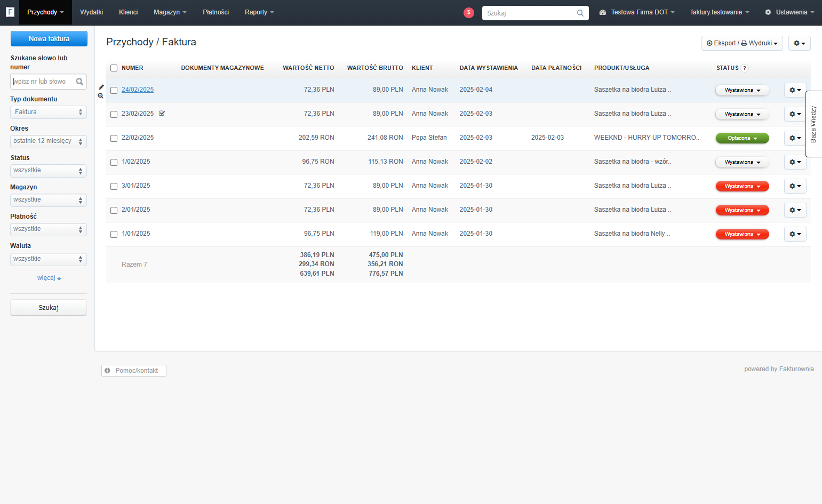The height and width of the screenshot is (504, 822).
Task: Click the pencil edit icon beside invoice 24/02/2025
Action: (x=101, y=87)
